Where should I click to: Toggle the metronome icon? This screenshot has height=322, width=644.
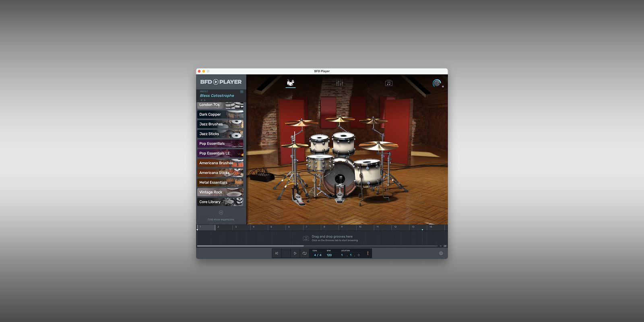[x=367, y=253]
